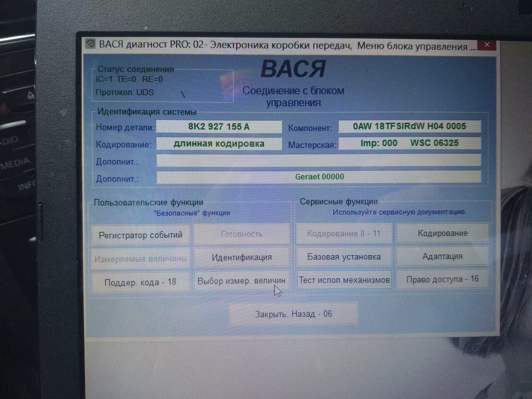The height and width of the screenshot is (399, 532).
Task: Open the Адаптация function
Action: [442, 256]
